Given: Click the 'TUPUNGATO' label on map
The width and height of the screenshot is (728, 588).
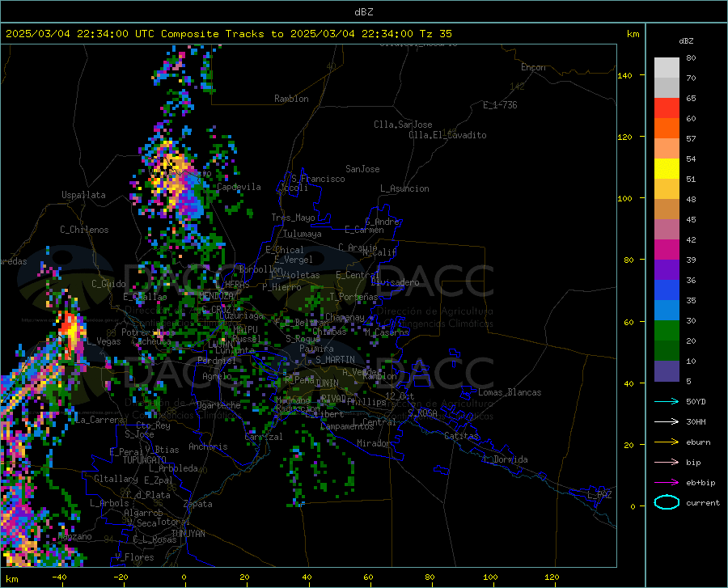Looking at the screenshot, I should tap(145, 460).
